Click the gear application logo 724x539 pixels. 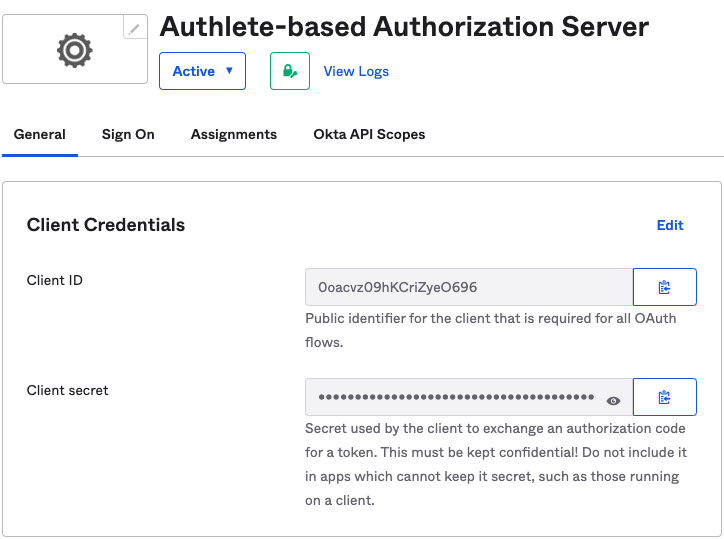pos(75,50)
